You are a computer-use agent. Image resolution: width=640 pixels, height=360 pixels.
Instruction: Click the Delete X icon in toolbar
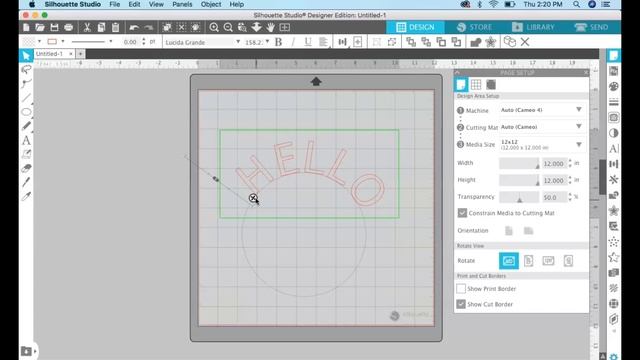(525, 42)
